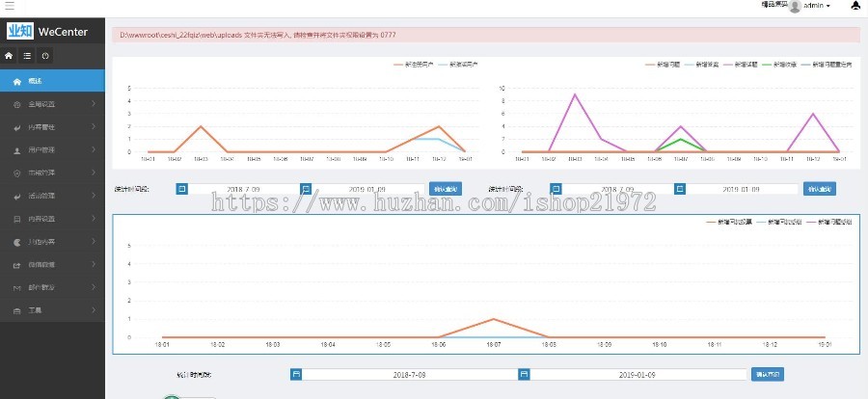Open calendar for bottom chart's 2019-01-09 date
This screenshot has width=868, height=399.
click(525, 375)
